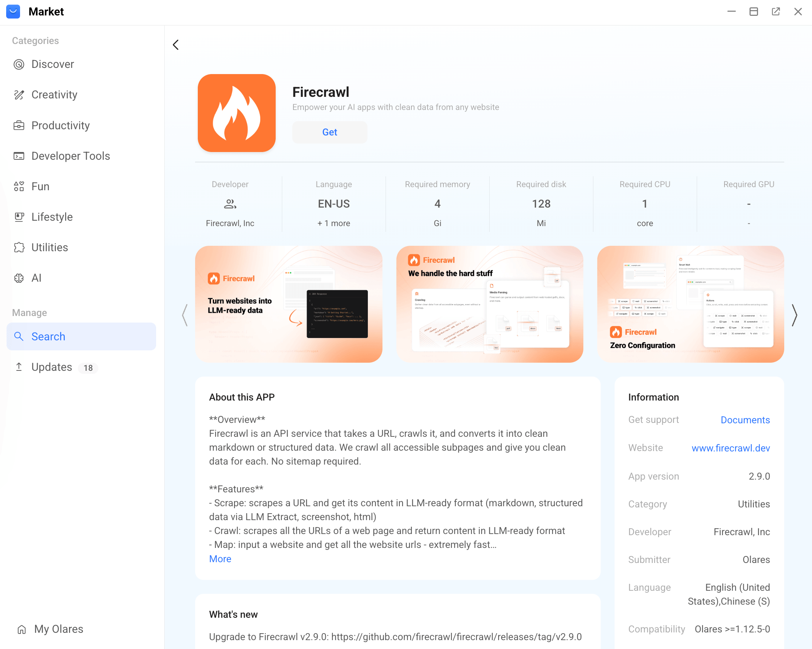Click the '+ 1 more' language text
This screenshot has width=812, height=649.
point(334,223)
